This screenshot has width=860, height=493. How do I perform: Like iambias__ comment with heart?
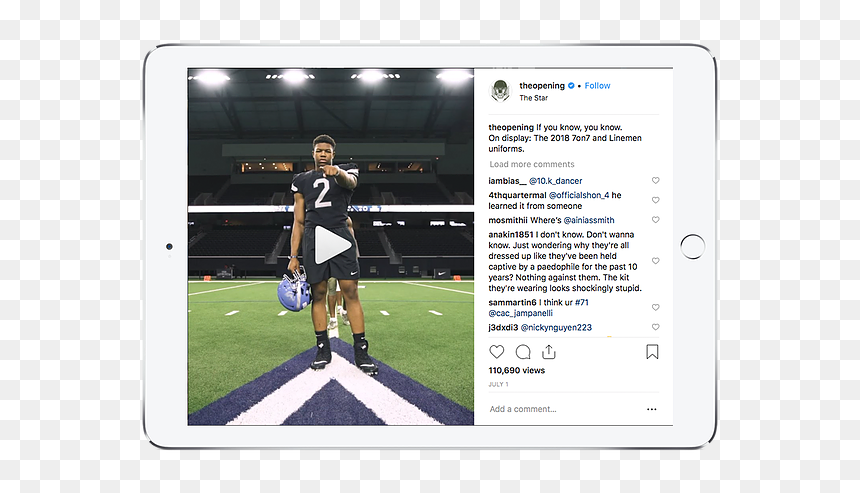655,180
